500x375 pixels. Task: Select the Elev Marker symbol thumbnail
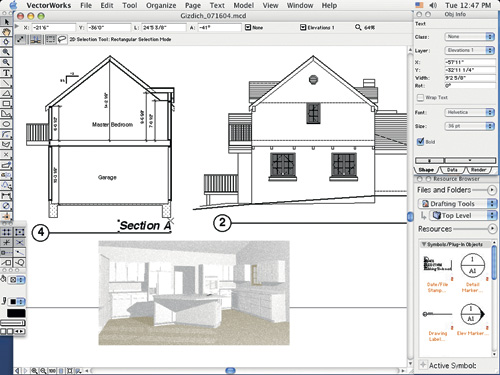pos(472,314)
